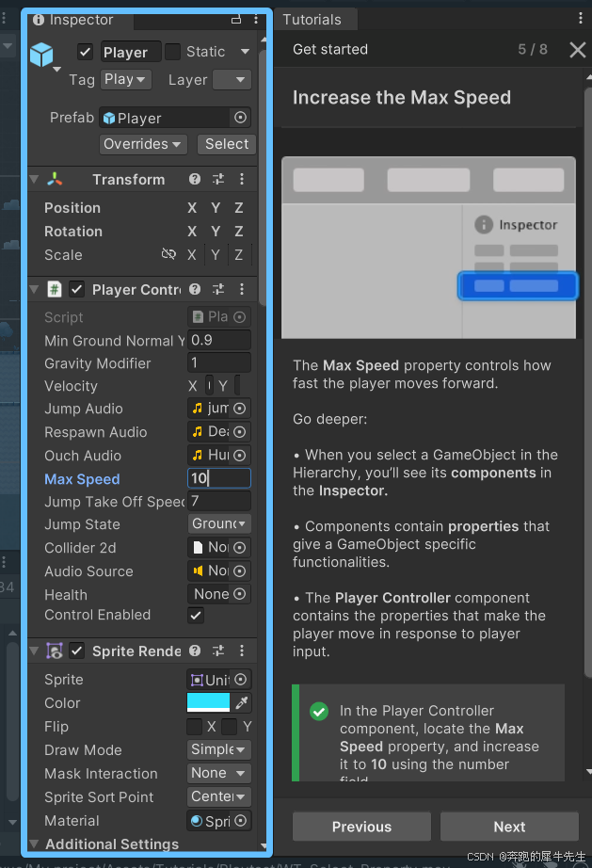Collapse the Sprite Renderer foldout

(x=34, y=651)
